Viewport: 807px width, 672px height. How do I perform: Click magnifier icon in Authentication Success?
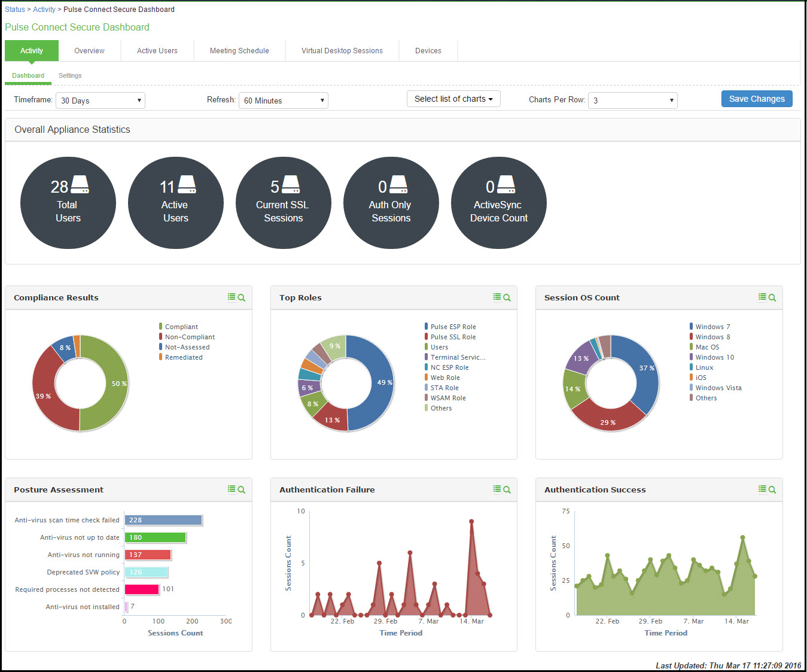click(x=772, y=489)
